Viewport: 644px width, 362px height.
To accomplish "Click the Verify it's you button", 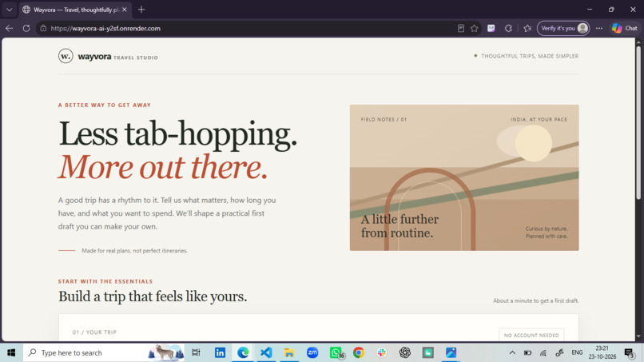I will click(x=563, y=28).
